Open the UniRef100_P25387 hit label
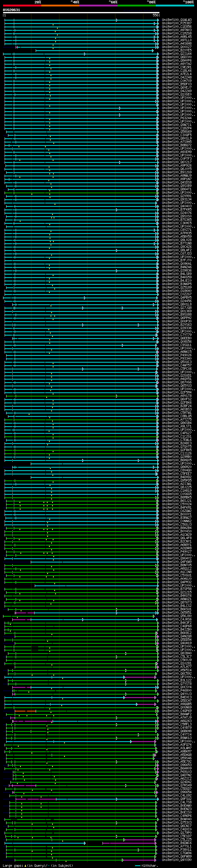The image size is (197, 868). [176, 23]
